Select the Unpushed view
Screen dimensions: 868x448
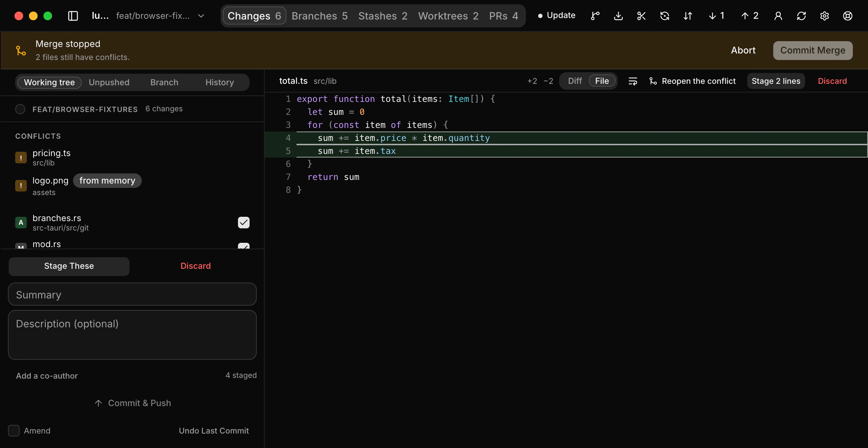[x=109, y=82]
